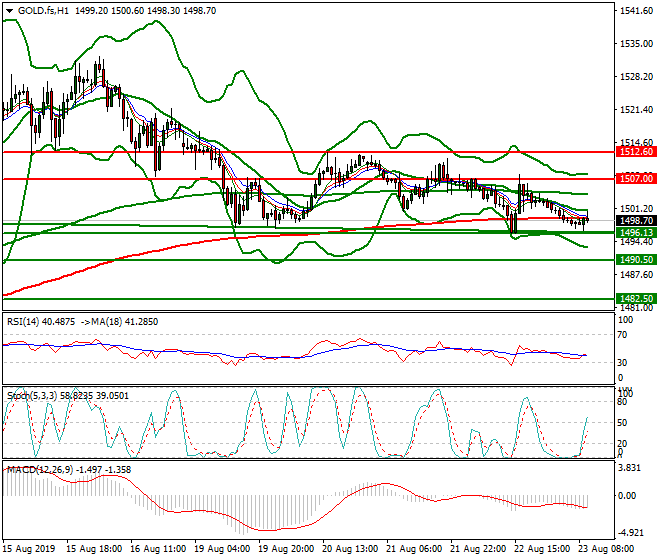This screenshot has height=560, width=660.
Task: Click the 1535.00 price scale value
Action: click(x=637, y=44)
